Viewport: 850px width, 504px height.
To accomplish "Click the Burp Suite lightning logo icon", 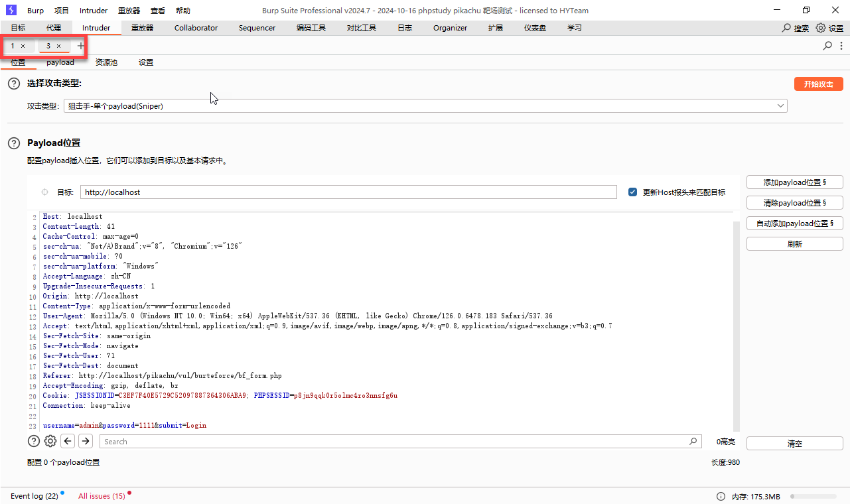I will coord(11,11).
